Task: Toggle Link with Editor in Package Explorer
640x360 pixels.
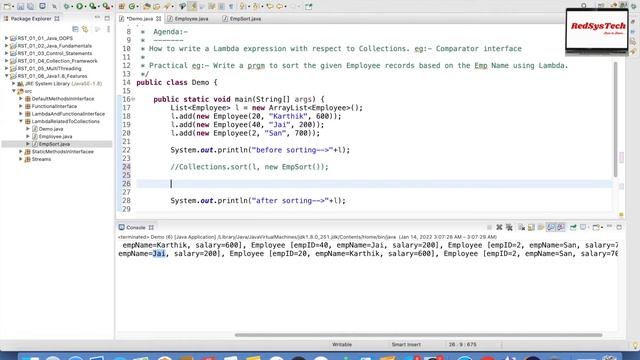Action: [x=85, y=29]
